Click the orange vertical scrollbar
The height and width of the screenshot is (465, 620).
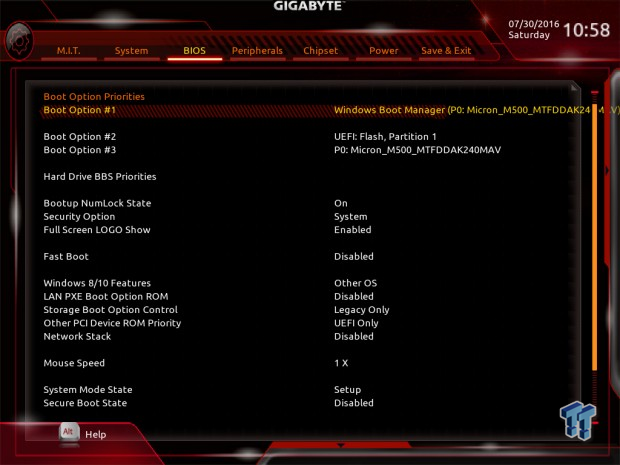tap(594, 237)
